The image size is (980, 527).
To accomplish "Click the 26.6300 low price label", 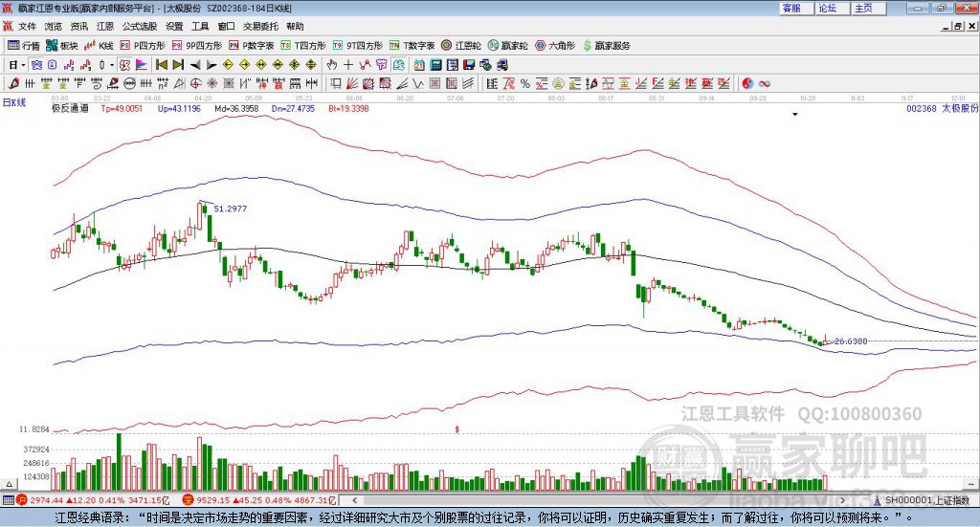I will tap(851, 341).
